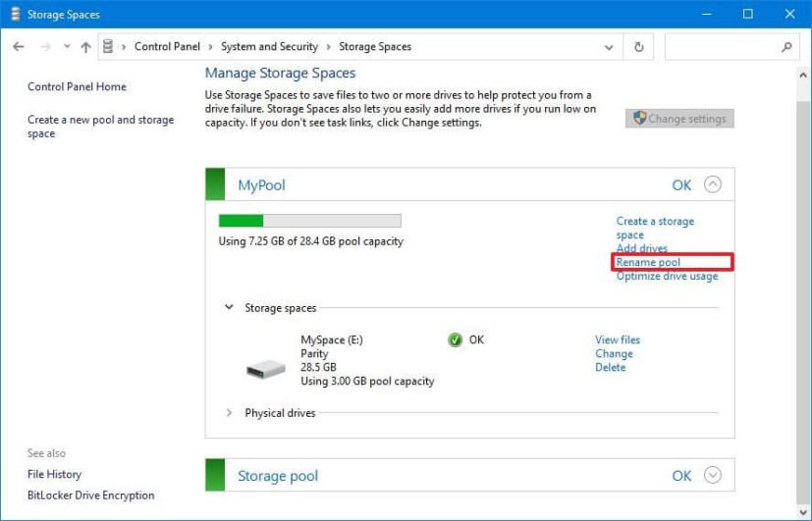Viewport: 812px width, 521px height.
Task: Click inside the search input box
Action: [722, 47]
